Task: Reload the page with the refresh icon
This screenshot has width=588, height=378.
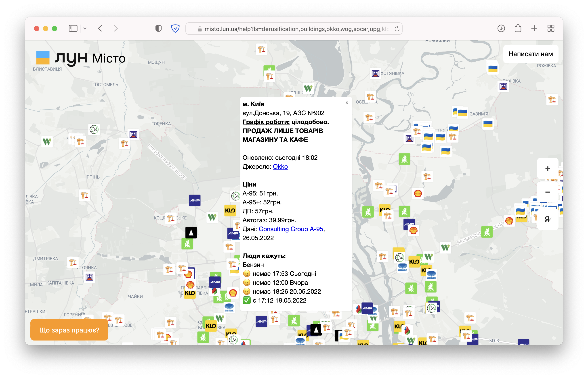Action: point(397,29)
